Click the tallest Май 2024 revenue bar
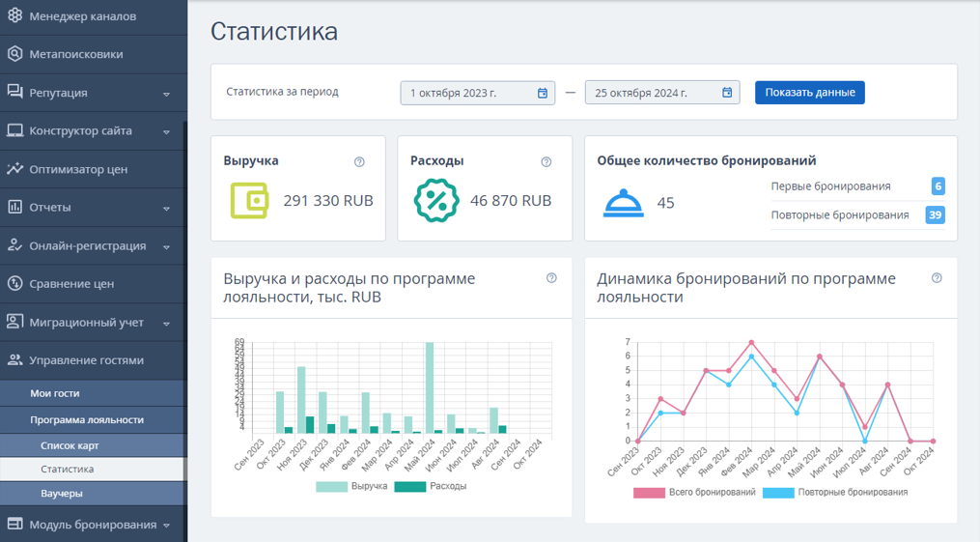The image size is (980, 542). coord(430,387)
